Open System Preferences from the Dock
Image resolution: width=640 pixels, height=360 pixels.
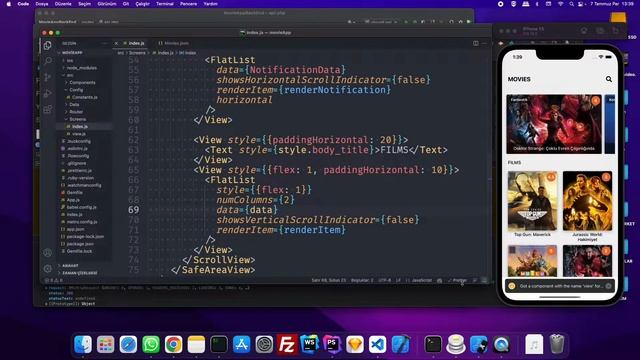(x=264, y=344)
